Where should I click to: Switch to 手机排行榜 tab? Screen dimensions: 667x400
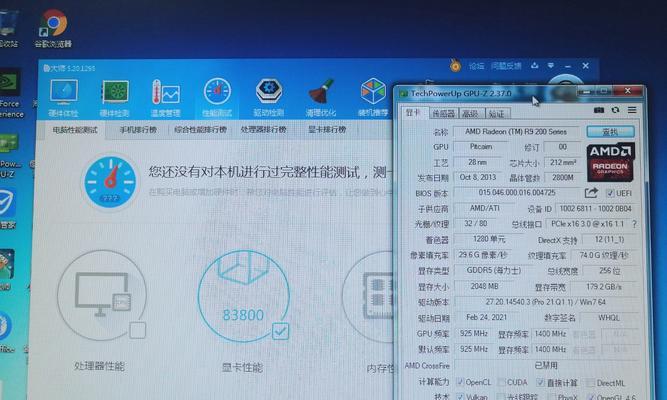138,130
